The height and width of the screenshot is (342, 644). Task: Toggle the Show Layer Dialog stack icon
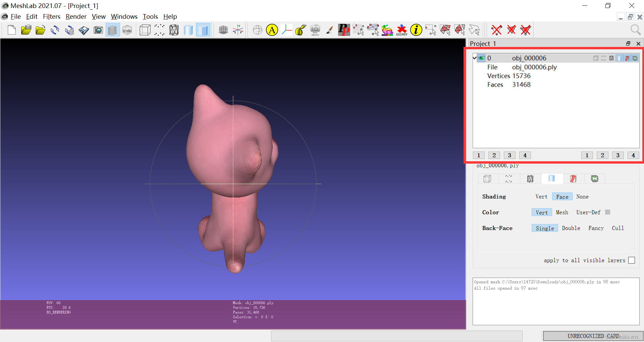click(x=113, y=30)
